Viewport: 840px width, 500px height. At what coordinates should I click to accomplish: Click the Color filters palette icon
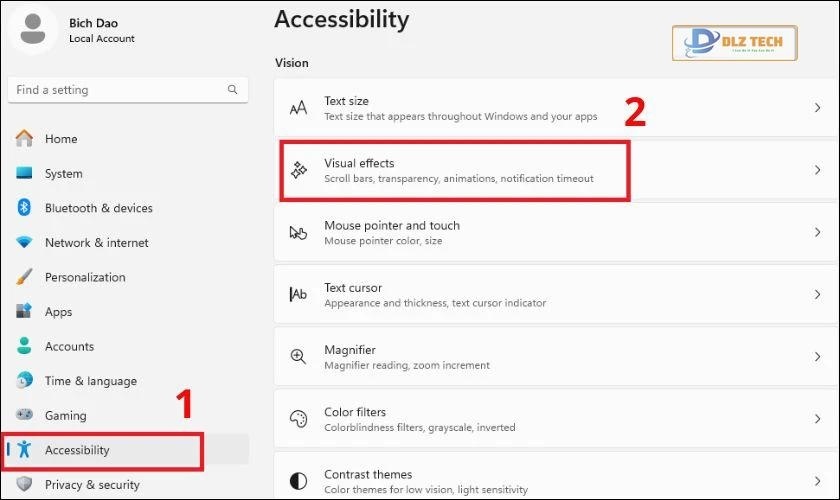tap(298, 419)
